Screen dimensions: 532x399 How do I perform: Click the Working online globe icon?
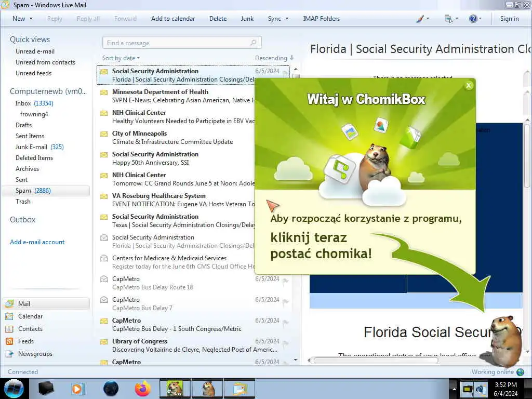520,372
